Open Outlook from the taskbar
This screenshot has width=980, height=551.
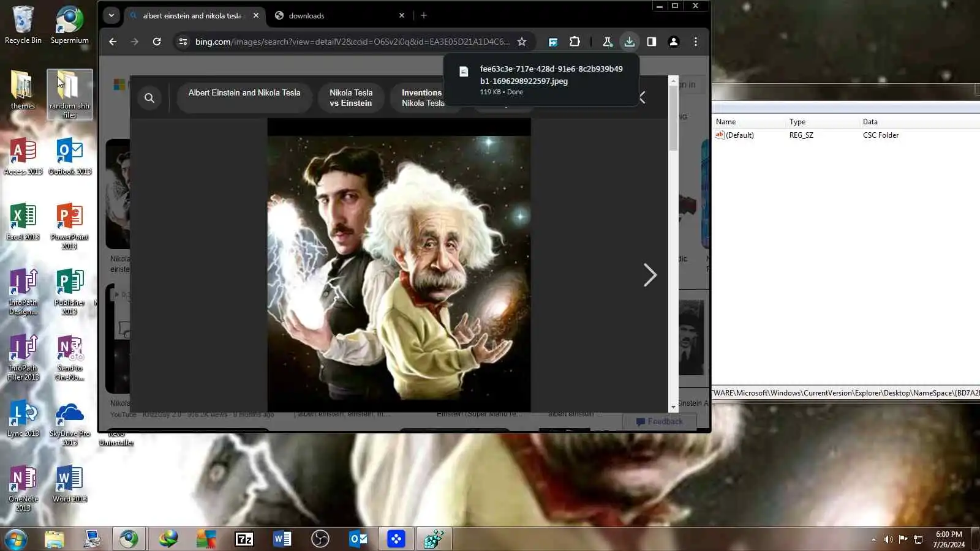click(x=358, y=539)
